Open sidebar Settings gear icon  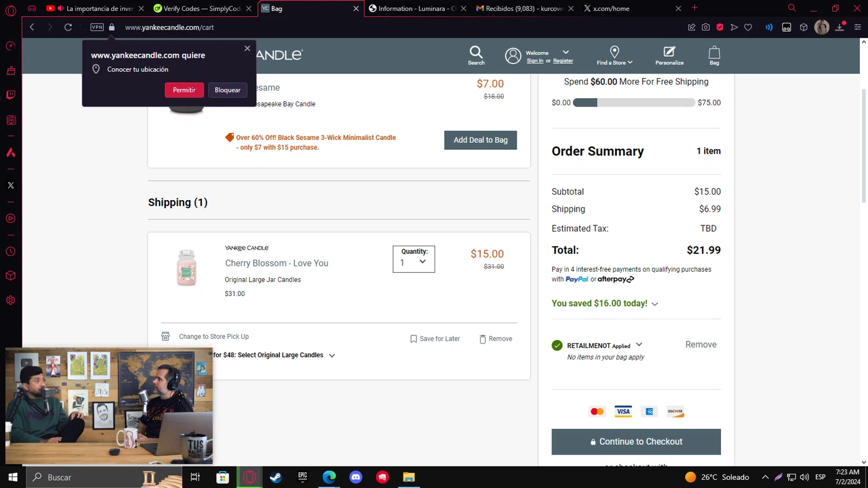click(x=10, y=300)
